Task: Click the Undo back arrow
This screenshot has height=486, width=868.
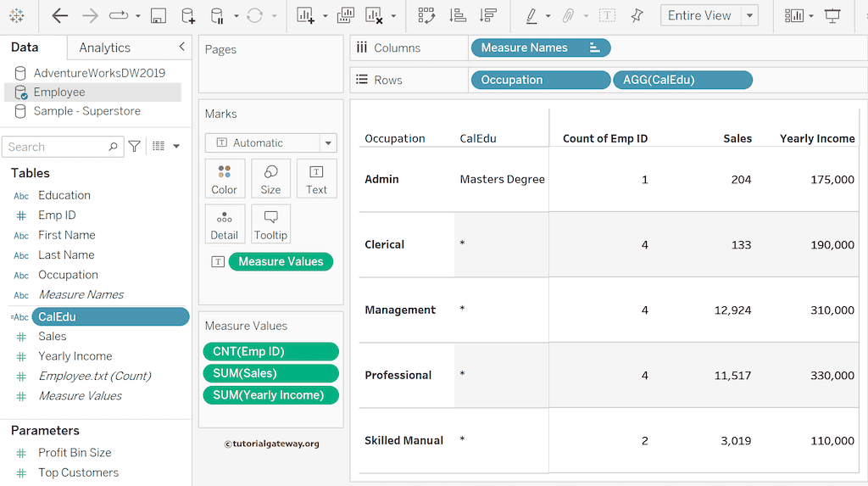Action: coord(60,16)
